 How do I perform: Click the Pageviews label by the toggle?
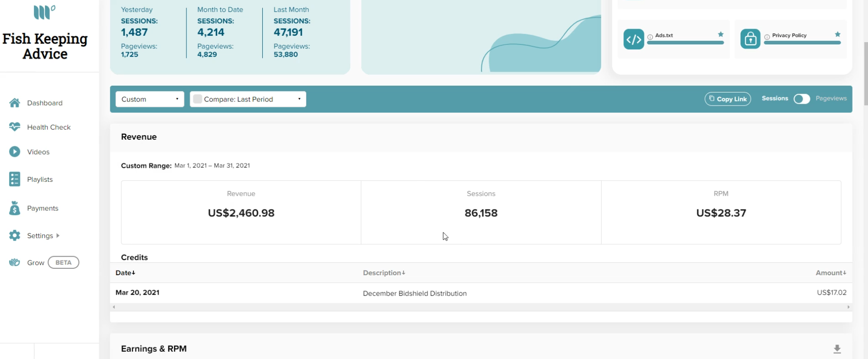[x=831, y=98]
